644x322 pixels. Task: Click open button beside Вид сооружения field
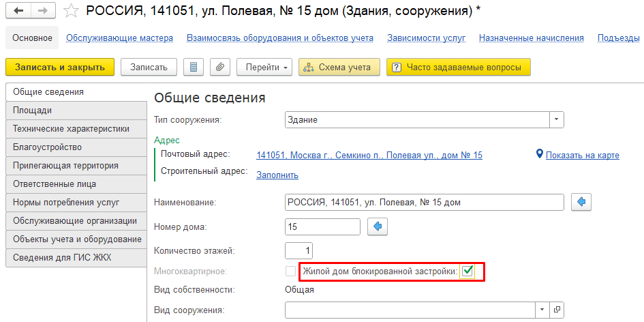[557, 310]
